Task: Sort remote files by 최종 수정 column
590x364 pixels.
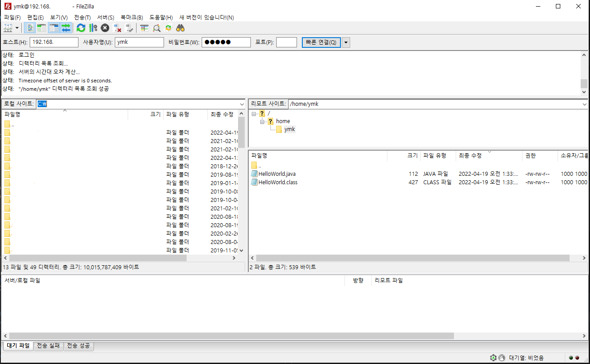Action: 489,156
